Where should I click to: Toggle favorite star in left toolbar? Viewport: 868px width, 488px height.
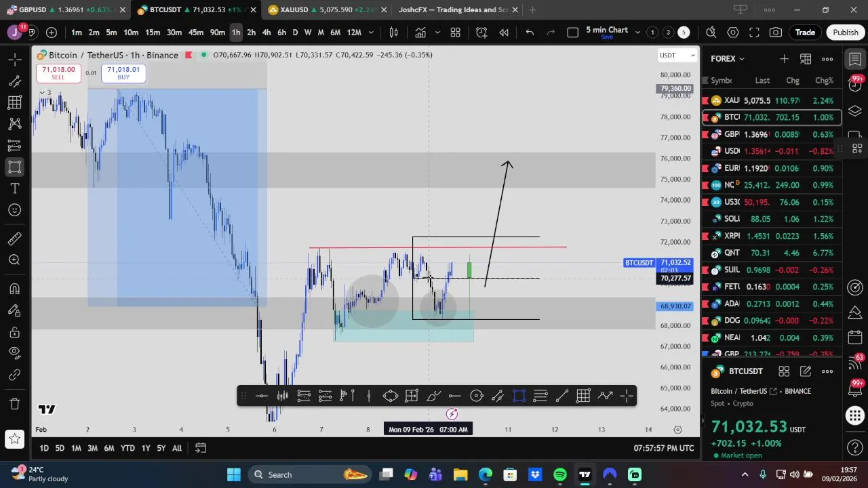[x=14, y=439]
